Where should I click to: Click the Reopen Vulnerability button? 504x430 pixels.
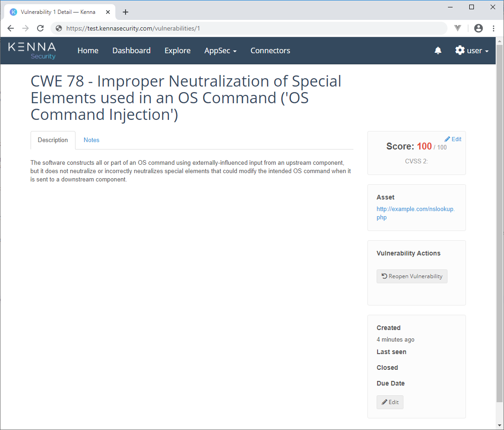(412, 276)
